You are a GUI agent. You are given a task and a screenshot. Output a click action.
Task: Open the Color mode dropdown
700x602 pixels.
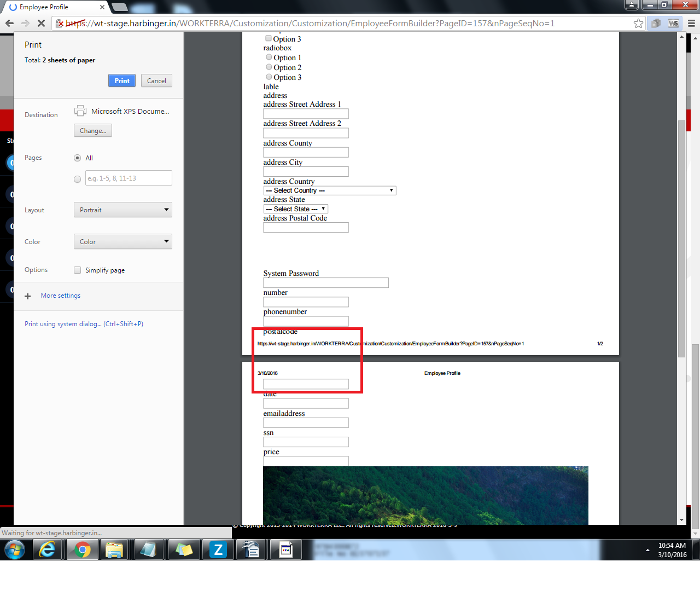point(123,242)
